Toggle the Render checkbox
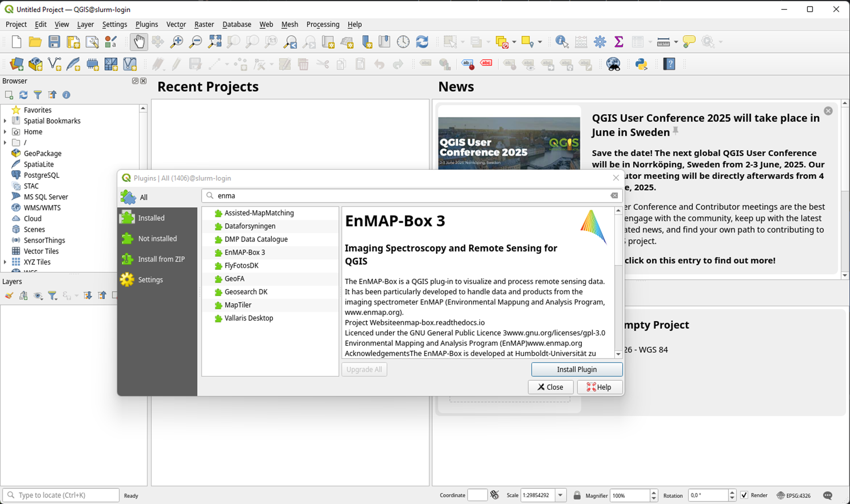The image size is (850, 504). click(x=744, y=495)
